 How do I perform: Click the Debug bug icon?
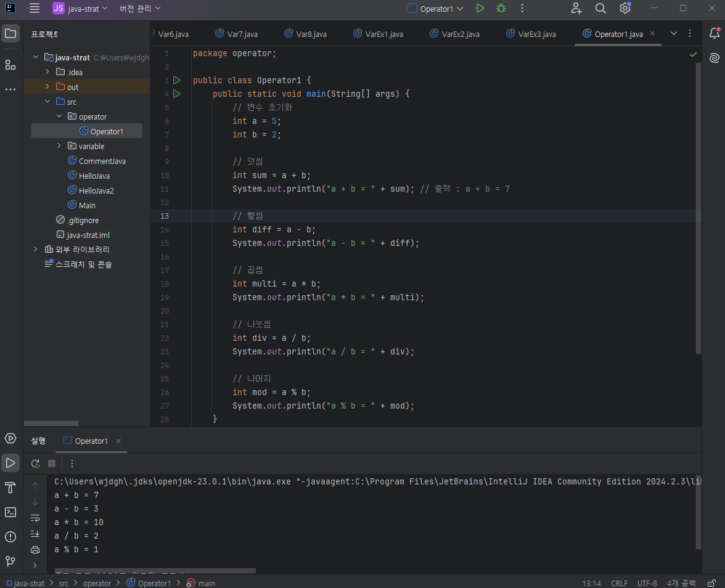pos(501,8)
